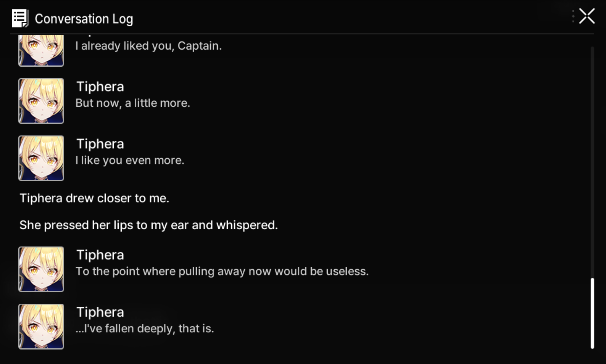Screen dimensions: 606x364
Task: Select the avatar next to "But now, a little more"
Action: click(x=41, y=101)
